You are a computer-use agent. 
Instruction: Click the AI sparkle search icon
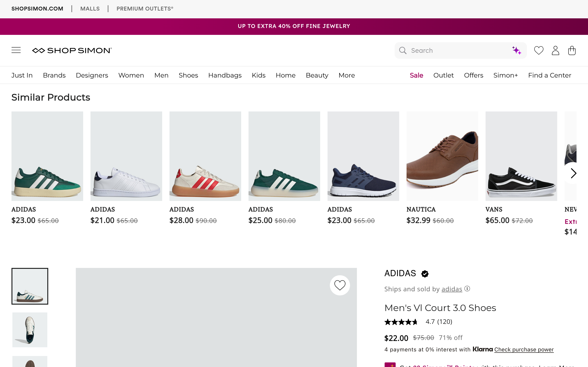[517, 50]
